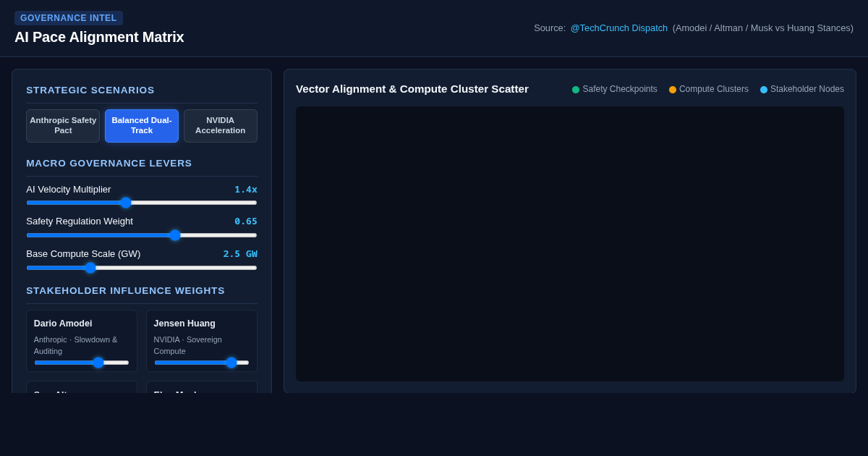Adjust the AI Velocity Multiplier slider
868x456 pixels.
click(142, 203)
